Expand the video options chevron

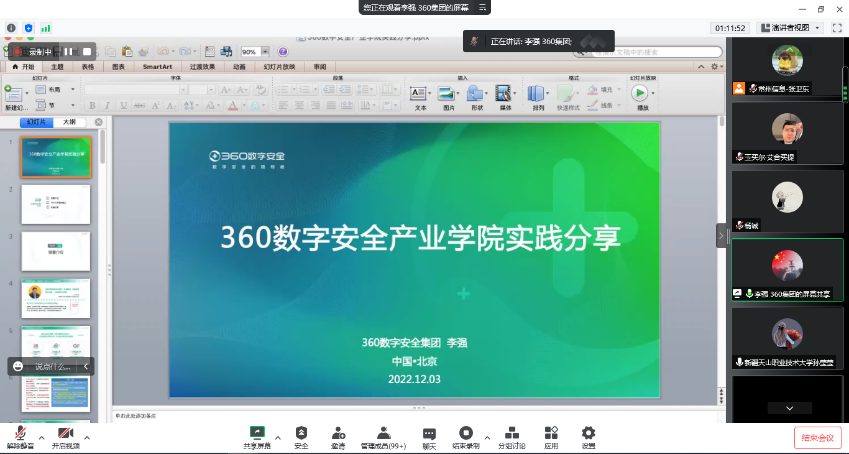[87, 437]
